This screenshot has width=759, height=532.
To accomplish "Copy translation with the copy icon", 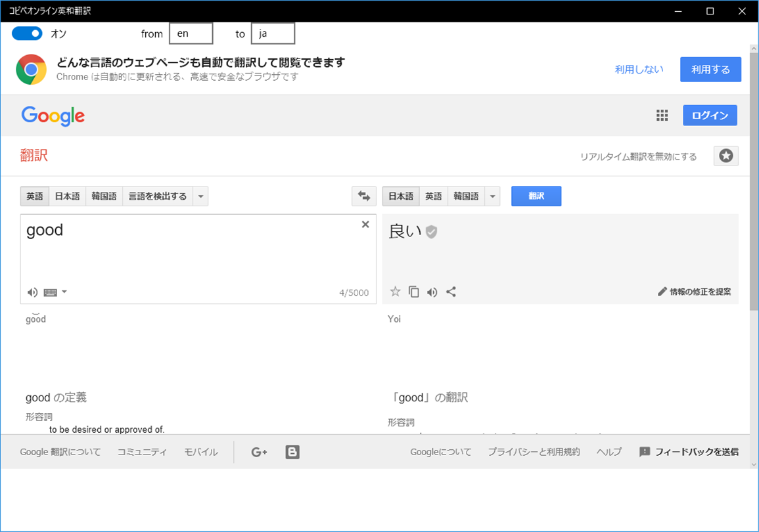I will point(414,292).
